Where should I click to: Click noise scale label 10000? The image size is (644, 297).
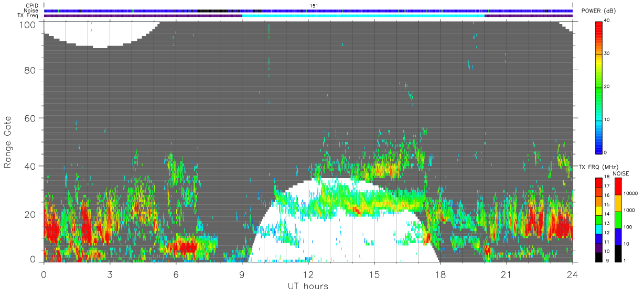pos(630,193)
